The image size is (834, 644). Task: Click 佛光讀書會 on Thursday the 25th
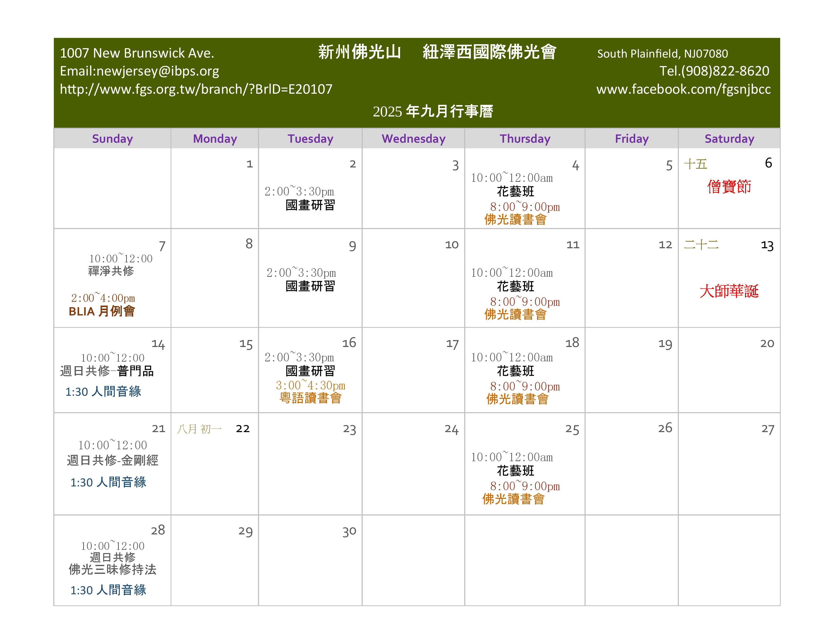tap(513, 499)
